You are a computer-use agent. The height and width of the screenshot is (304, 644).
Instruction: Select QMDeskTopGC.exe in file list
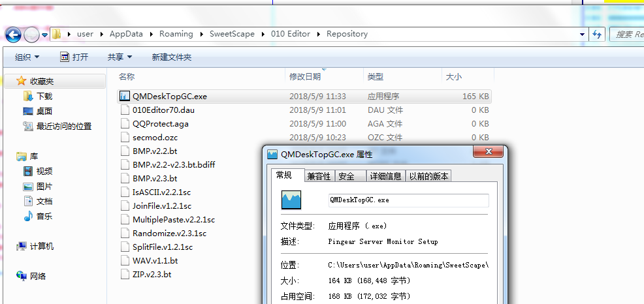[304, 97]
